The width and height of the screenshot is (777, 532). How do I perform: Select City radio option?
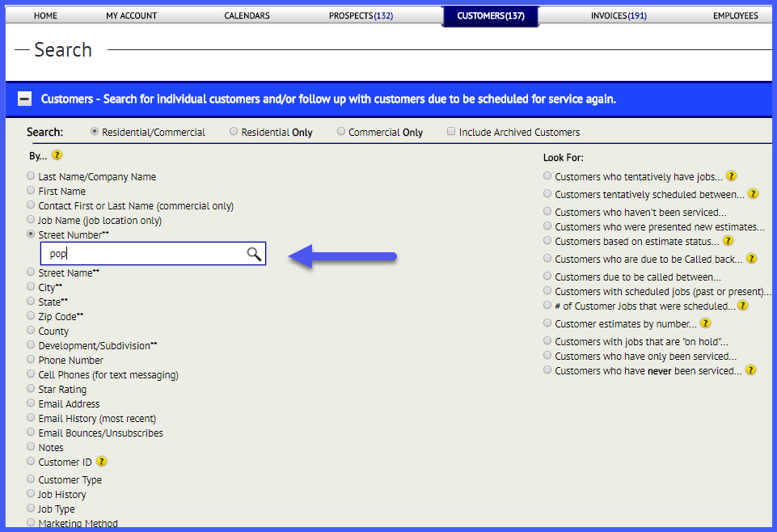pyautogui.click(x=31, y=286)
